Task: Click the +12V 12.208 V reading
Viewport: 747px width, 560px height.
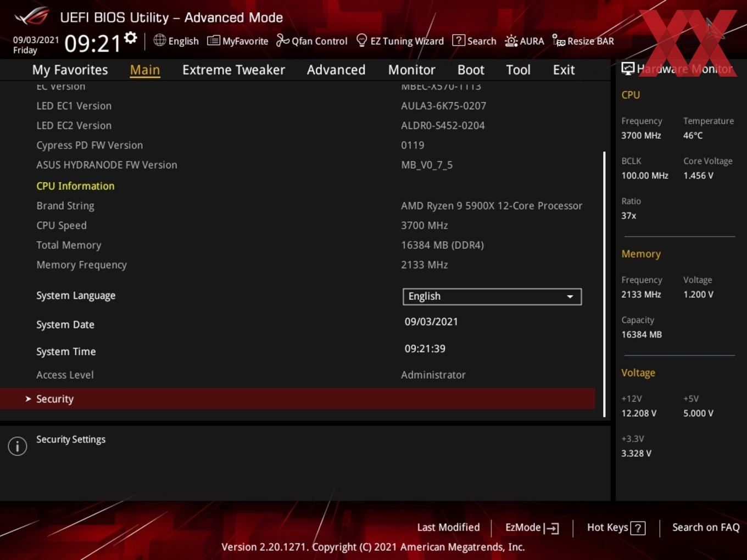Action: click(x=639, y=413)
